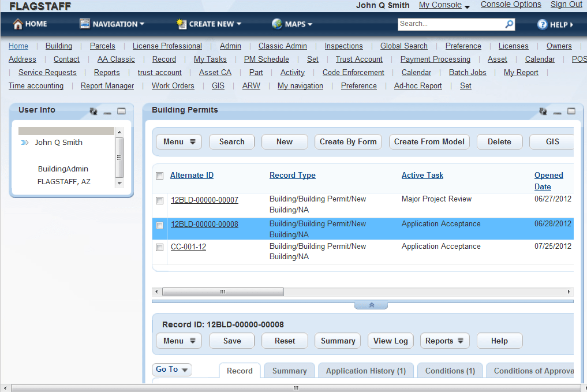Open the Go To dropdown
The height and width of the screenshot is (392, 587).
coord(171,369)
